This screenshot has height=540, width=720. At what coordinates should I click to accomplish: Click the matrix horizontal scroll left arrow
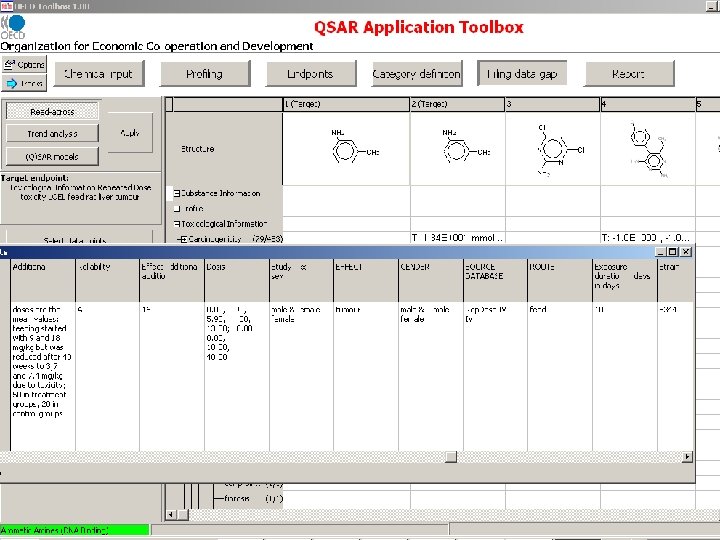171,515
